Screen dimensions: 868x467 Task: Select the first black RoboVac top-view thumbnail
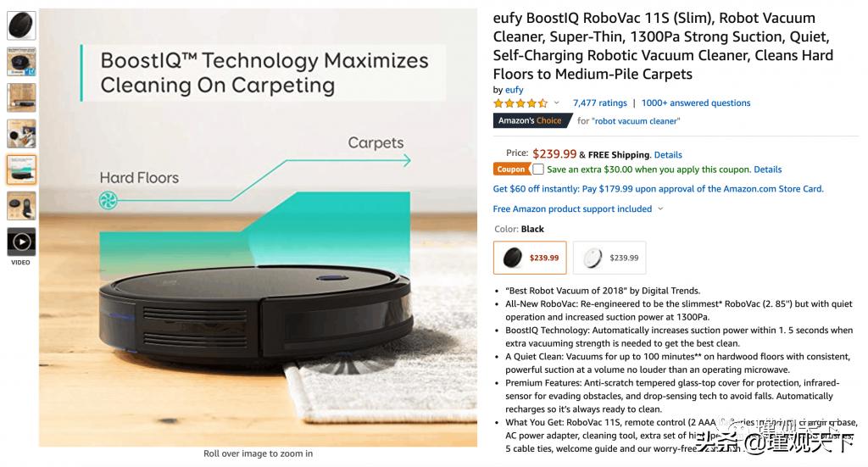pyautogui.click(x=21, y=25)
